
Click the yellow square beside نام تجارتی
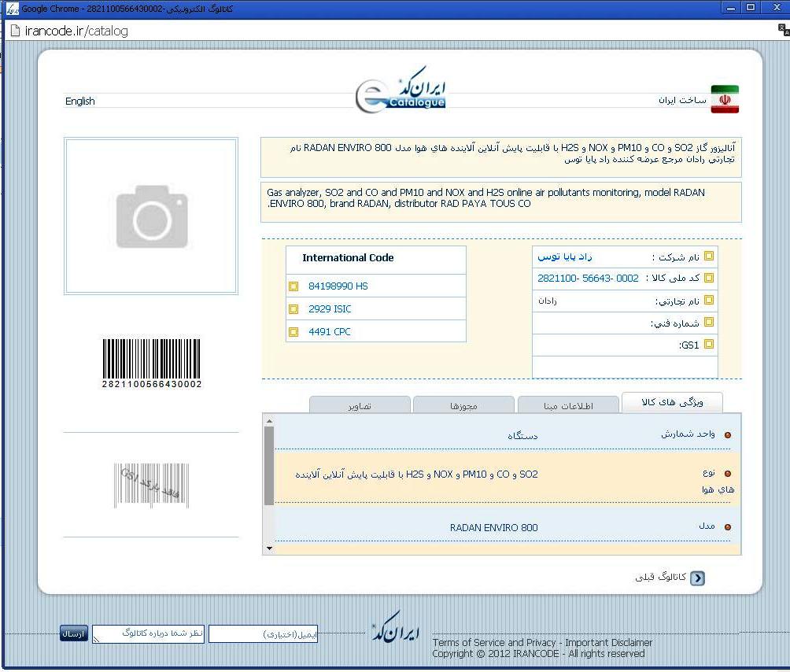tap(709, 300)
